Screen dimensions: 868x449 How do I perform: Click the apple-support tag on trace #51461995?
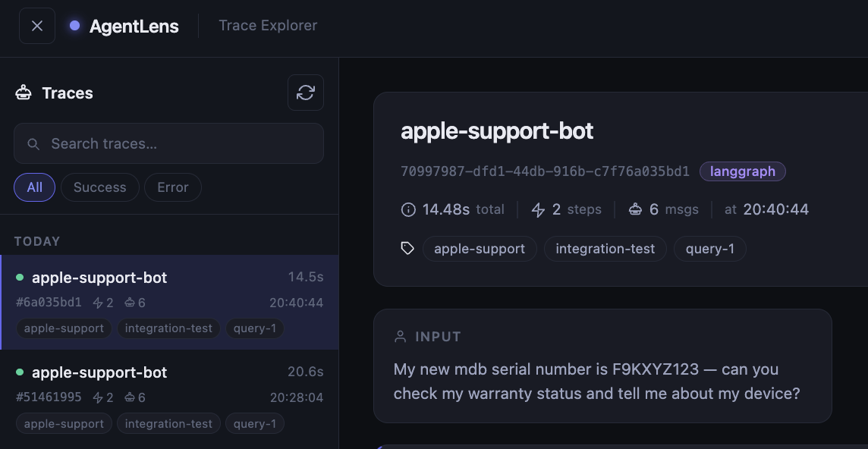pyautogui.click(x=64, y=423)
